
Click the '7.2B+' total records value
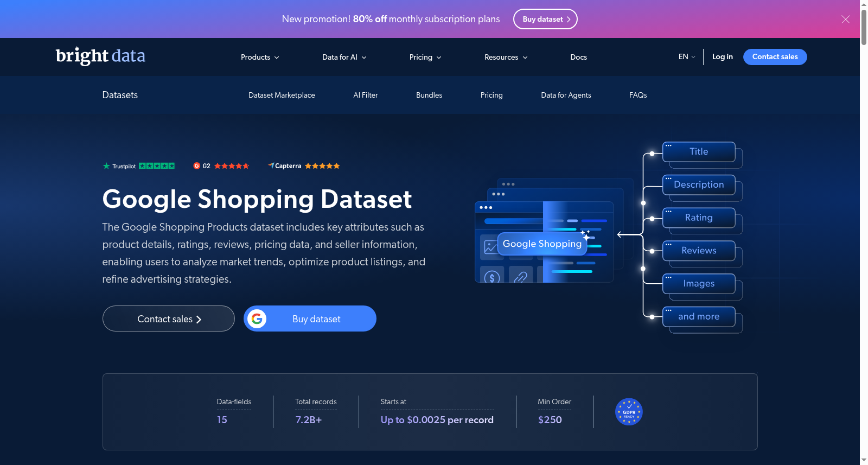pos(309,420)
